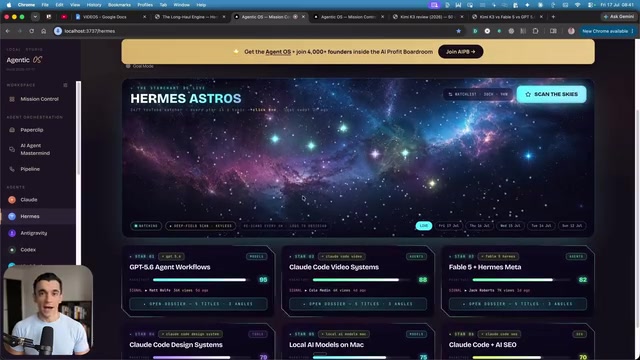Click the 'Claude Code Design Systems' card title
Screen dimensions: 640x360
176,345
